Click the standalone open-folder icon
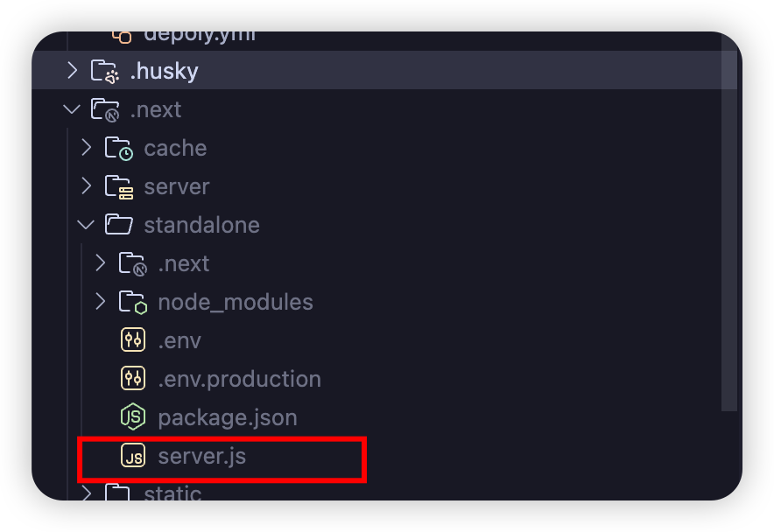Image resolution: width=774 pixels, height=532 pixels. pos(118,225)
